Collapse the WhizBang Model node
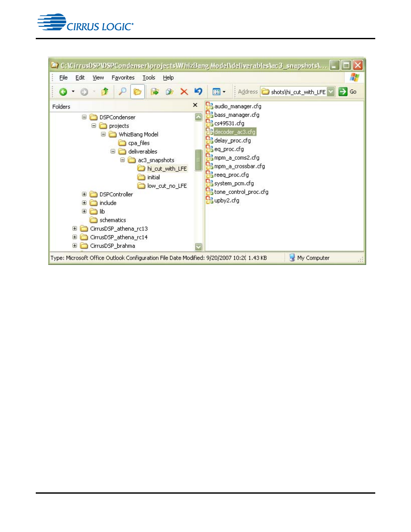Viewport: 411px width, 532px height. click(x=103, y=134)
